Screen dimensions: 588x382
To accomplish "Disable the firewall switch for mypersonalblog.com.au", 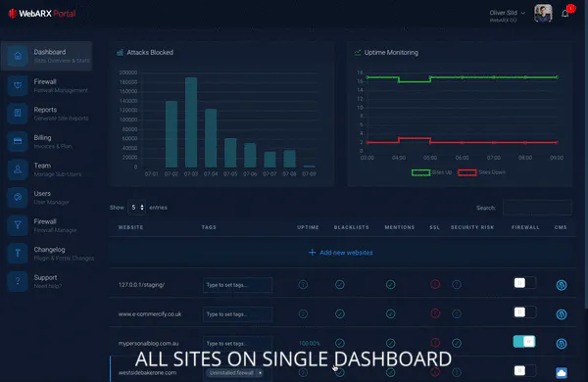I will coord(524,341).
